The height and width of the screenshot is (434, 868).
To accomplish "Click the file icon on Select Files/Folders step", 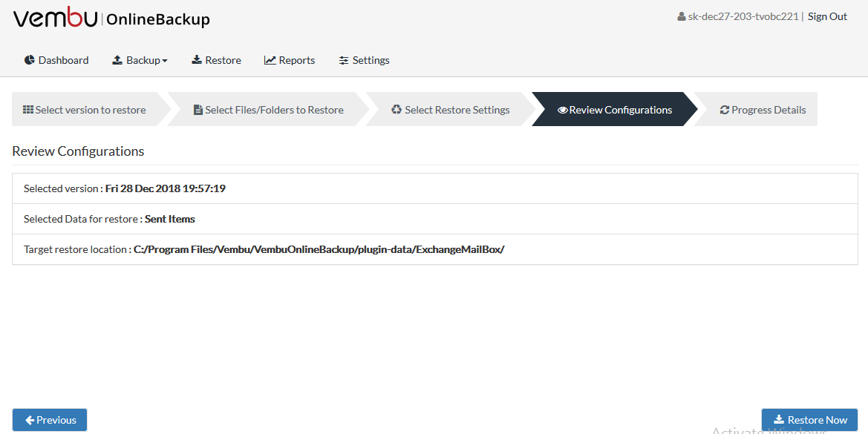I will point(198,110).
